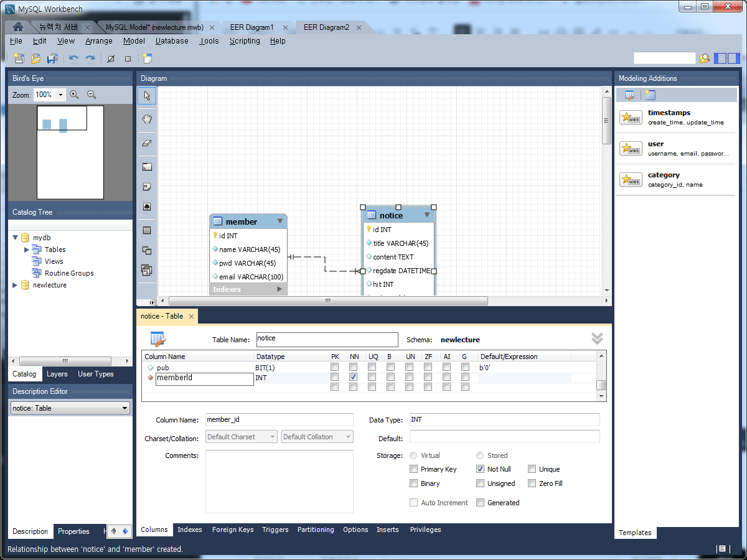Enable the Zero Fill checkbox
747x560 pixels.
tap(532, 483)
